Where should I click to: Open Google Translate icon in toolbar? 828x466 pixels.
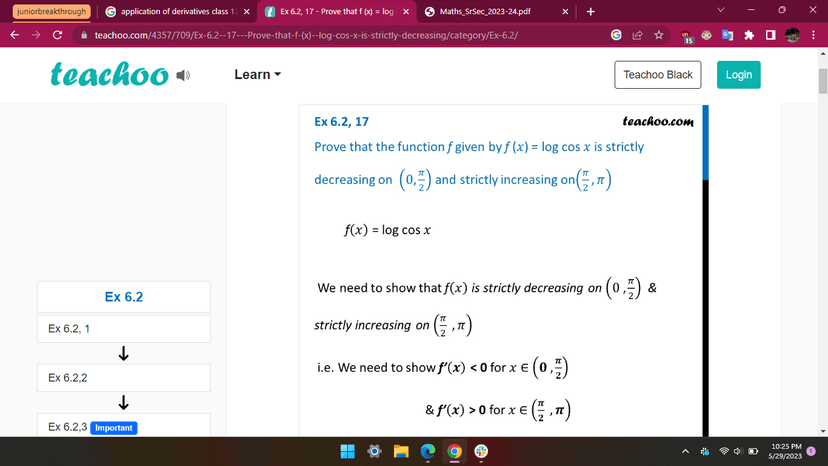(x=728, y=35)
